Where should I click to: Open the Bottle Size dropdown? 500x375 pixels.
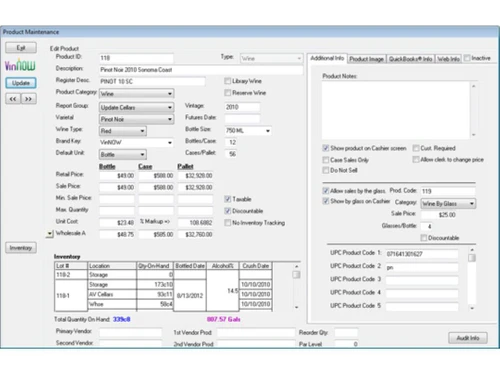point(248,131)
